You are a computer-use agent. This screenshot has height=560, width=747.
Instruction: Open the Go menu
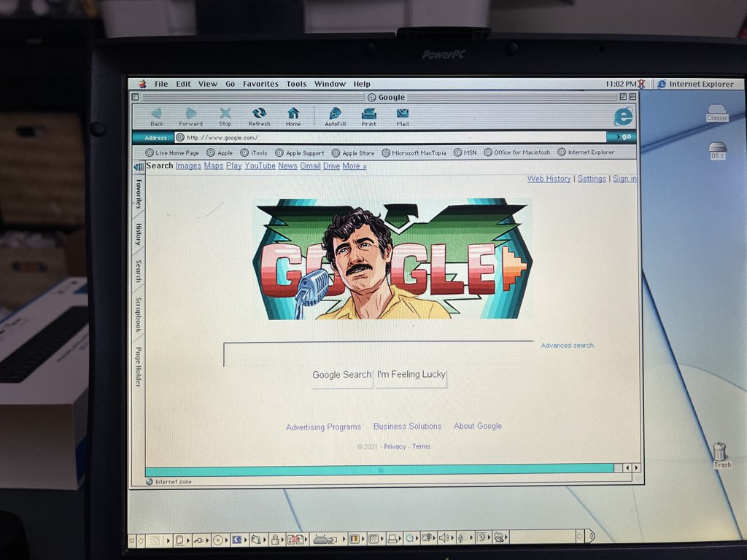[x=230, y=84]
